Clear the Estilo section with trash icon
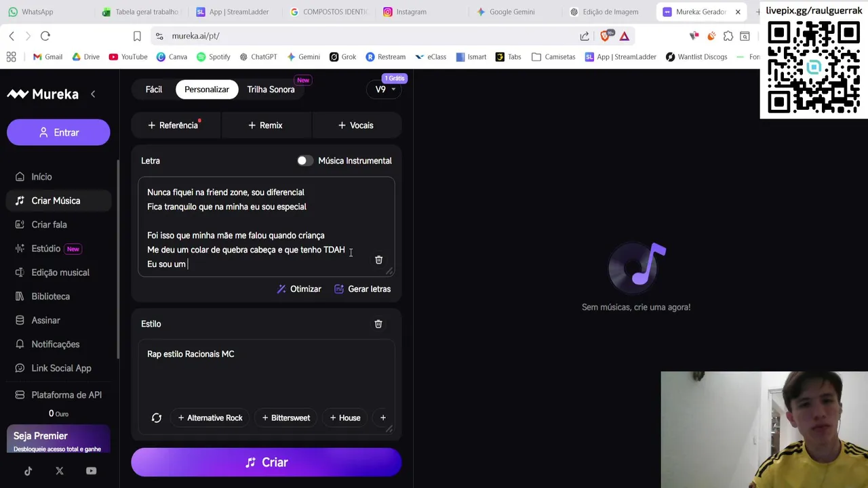The image size is (868, 488). click(x=378, y=324)
